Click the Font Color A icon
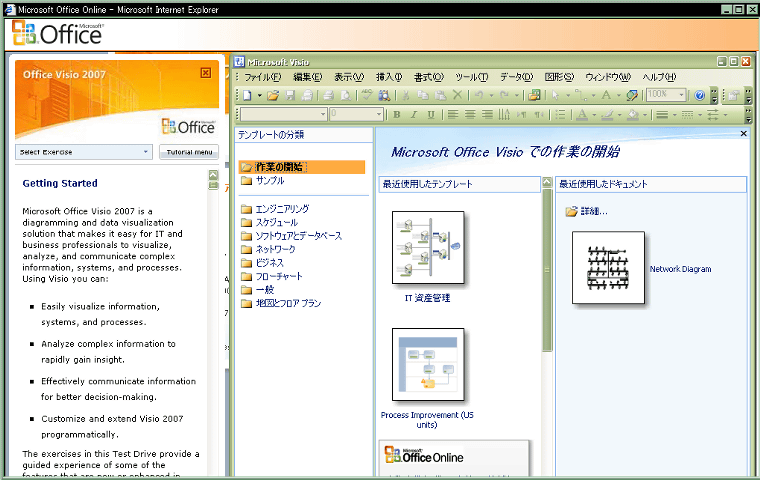 tap(583, 114)
